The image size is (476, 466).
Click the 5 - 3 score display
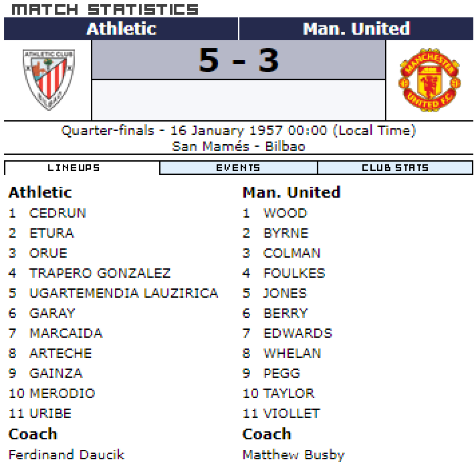238,60
